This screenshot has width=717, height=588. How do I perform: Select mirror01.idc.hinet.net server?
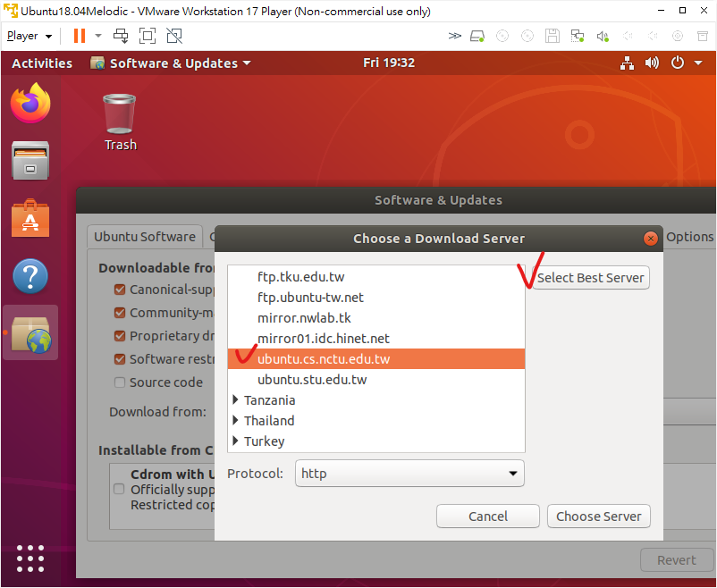376,339
